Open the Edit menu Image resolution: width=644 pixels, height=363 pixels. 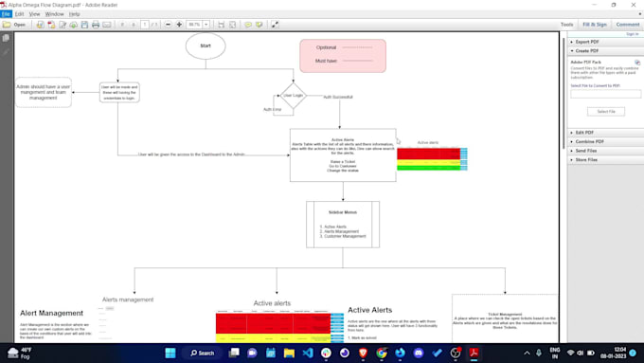coord(19,14)
